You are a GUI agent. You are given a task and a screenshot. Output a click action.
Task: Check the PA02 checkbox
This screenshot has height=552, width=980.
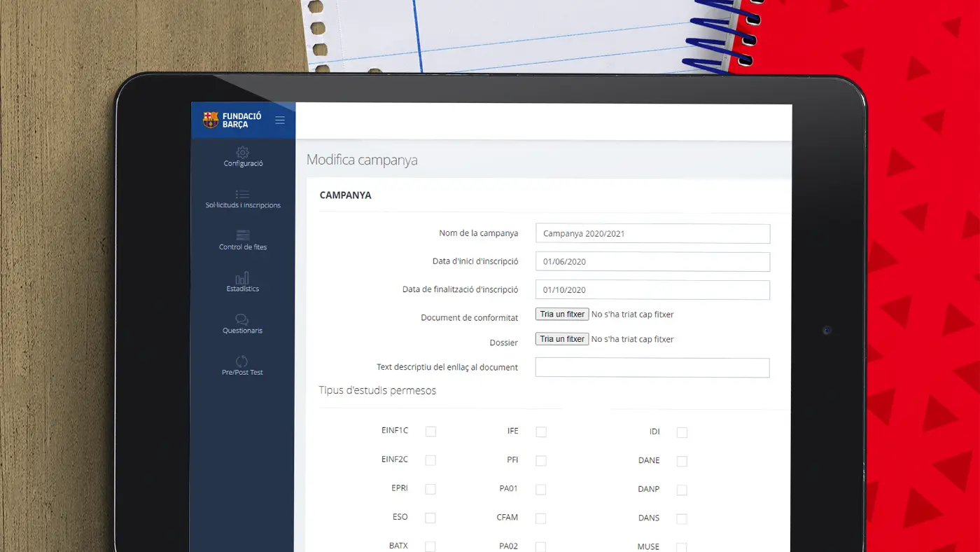541,547
